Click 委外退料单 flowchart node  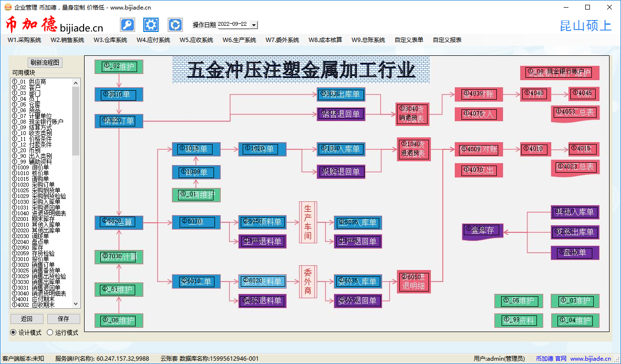pyautogui.click(x=262, y=301)
